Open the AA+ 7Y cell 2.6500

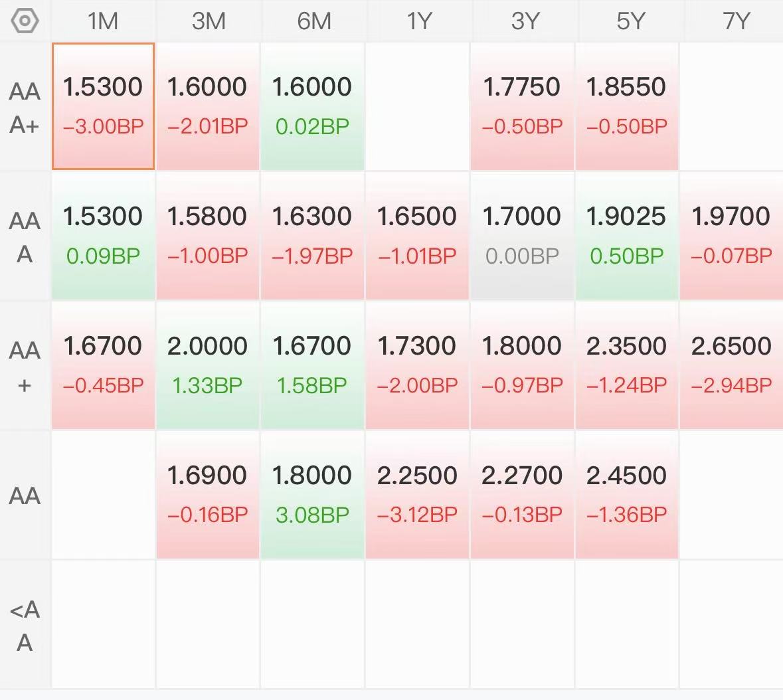point(732,365)
